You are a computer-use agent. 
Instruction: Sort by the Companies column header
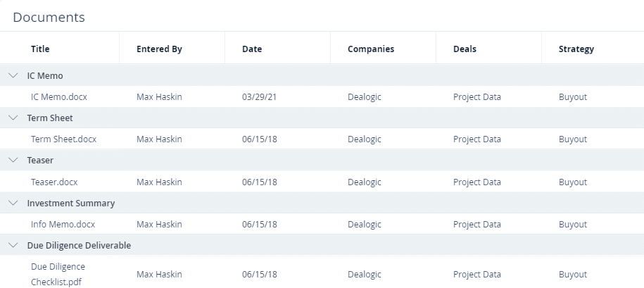[371, 49]
